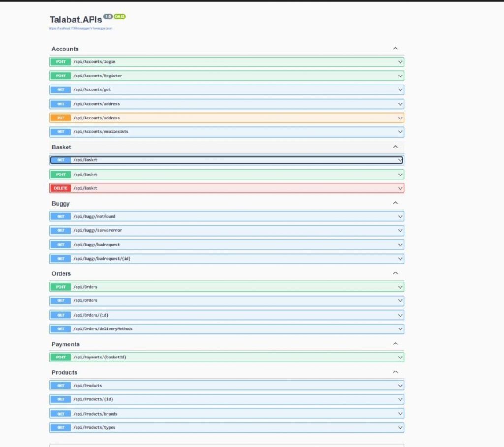Click the POST badge for /api/Orders

pos(61,287)
